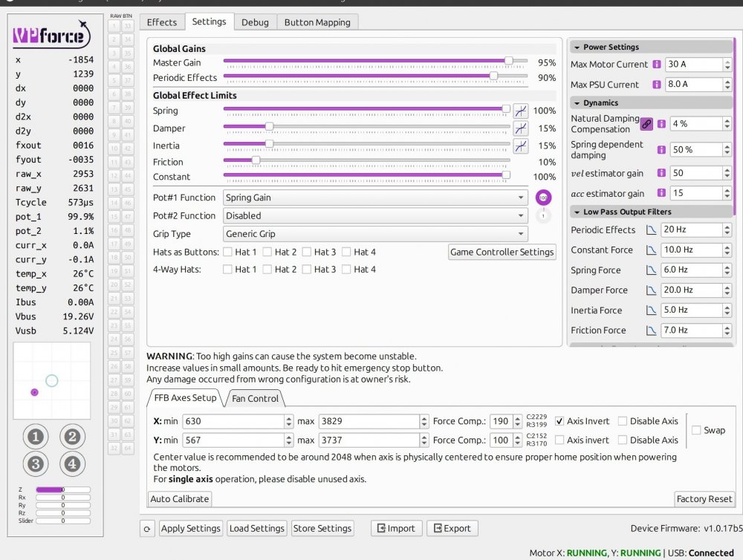743x560 pixels.
Task: Click the Max Motor Current info icon
Action: [x=657, y=65]
